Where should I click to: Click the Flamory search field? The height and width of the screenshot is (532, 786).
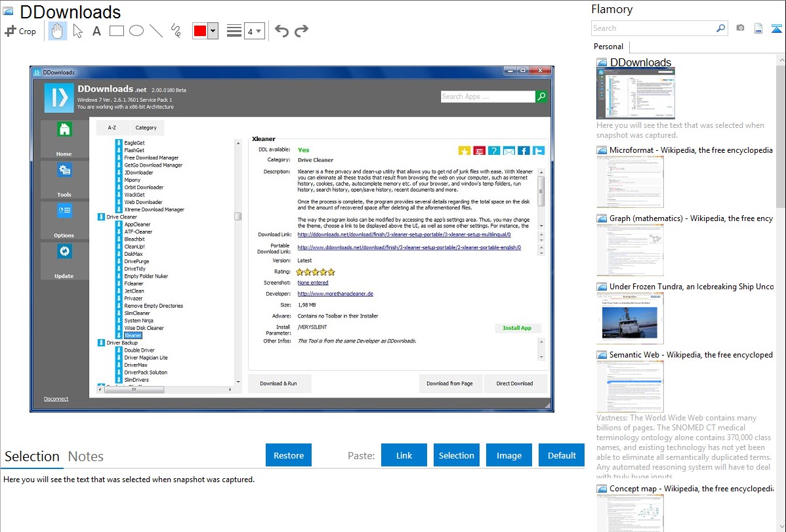pos(653,28)
